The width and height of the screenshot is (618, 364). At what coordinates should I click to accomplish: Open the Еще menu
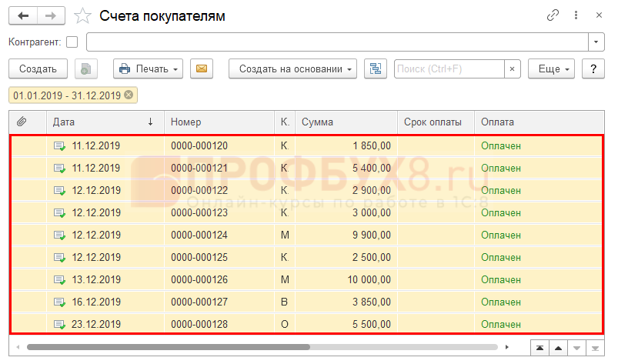tap(551, 68)
